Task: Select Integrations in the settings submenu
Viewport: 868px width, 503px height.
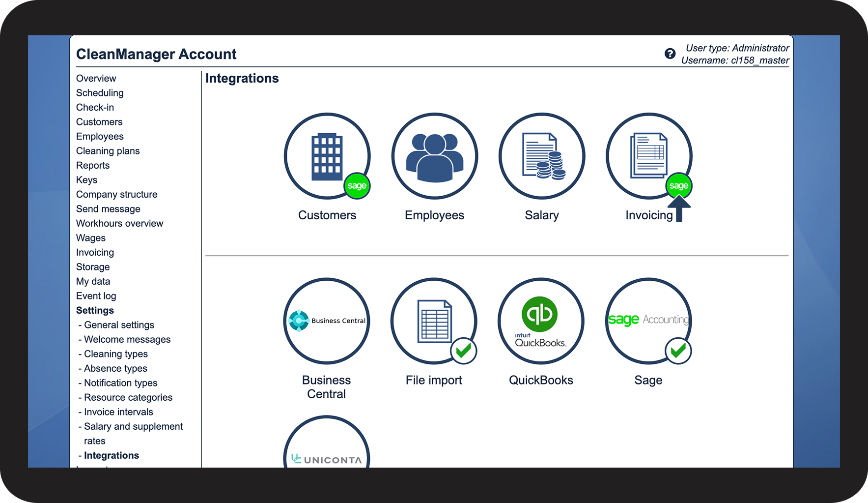Action: coord(112,455)
